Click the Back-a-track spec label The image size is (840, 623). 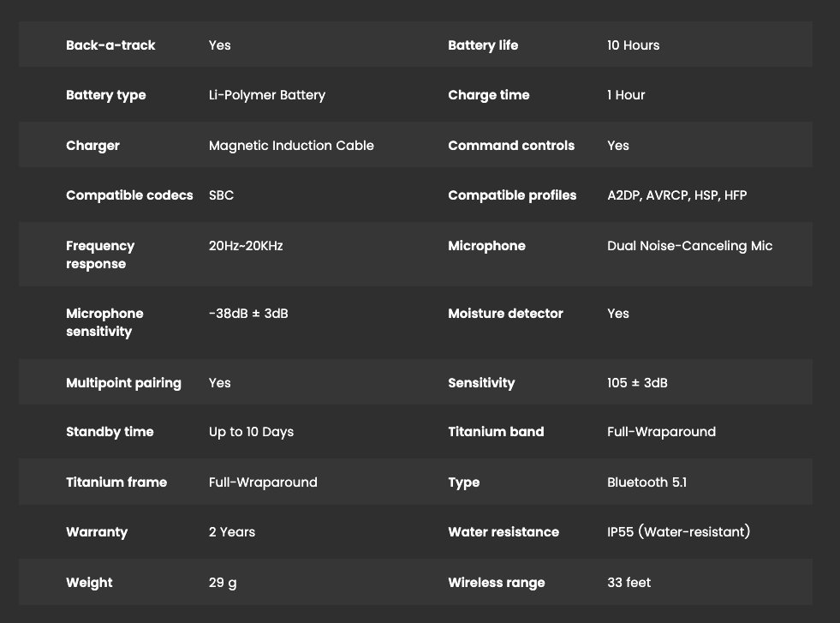click(110, 45)
